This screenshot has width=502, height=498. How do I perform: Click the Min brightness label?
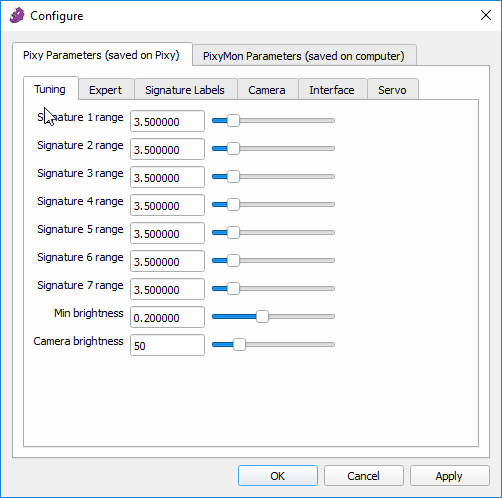[x=89, y=313]
